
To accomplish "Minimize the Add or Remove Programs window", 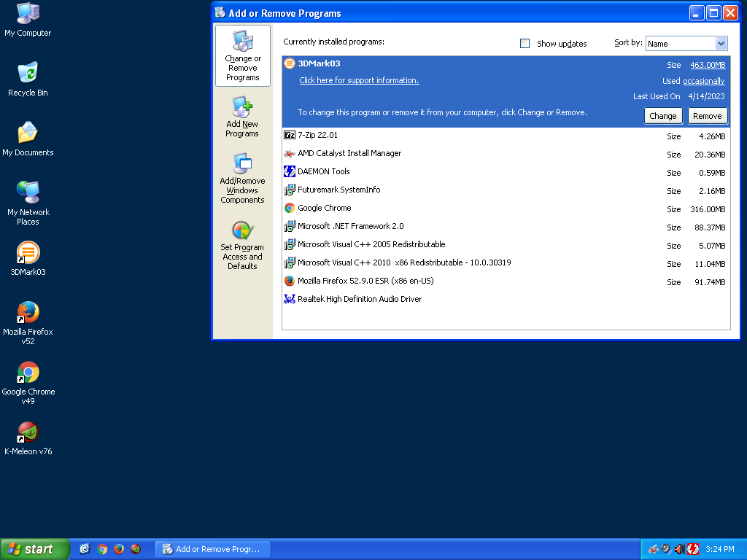I will [x=697, y=13].
